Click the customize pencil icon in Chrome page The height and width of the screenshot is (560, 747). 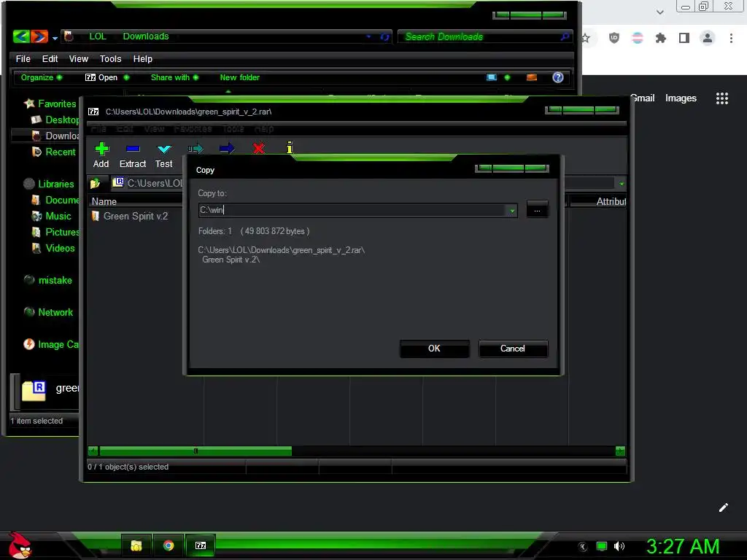[723, 507]
